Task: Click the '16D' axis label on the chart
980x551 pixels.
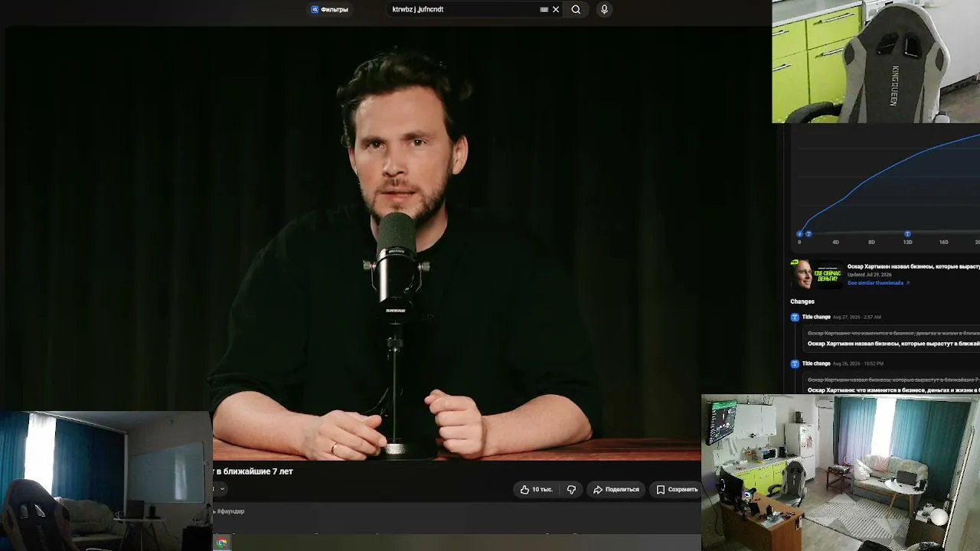Action: click(x=943, y=243)
